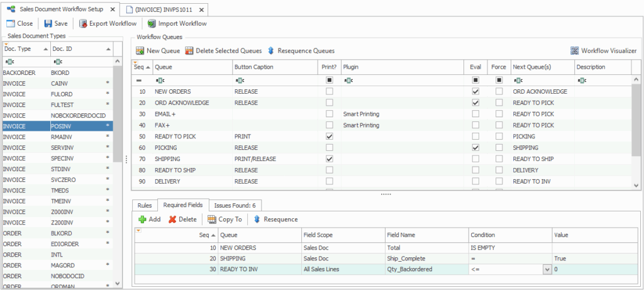644x290 pixels.
Task: Click the Close button in toolbar
Action: [x=19, y=23]
